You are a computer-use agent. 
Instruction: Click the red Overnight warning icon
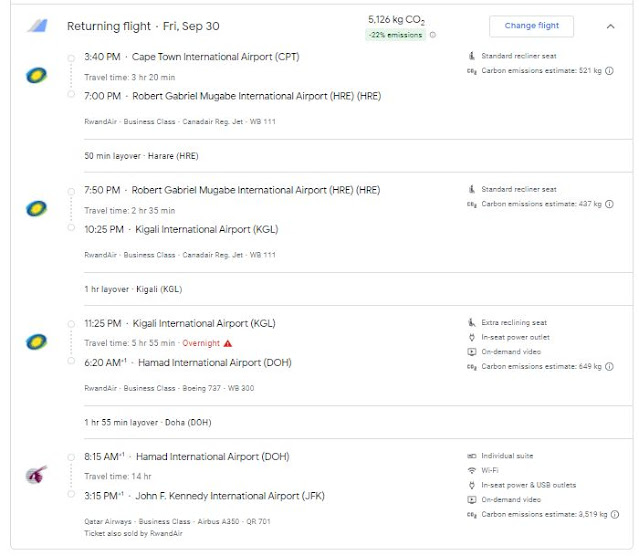click(x=227, y=343)
